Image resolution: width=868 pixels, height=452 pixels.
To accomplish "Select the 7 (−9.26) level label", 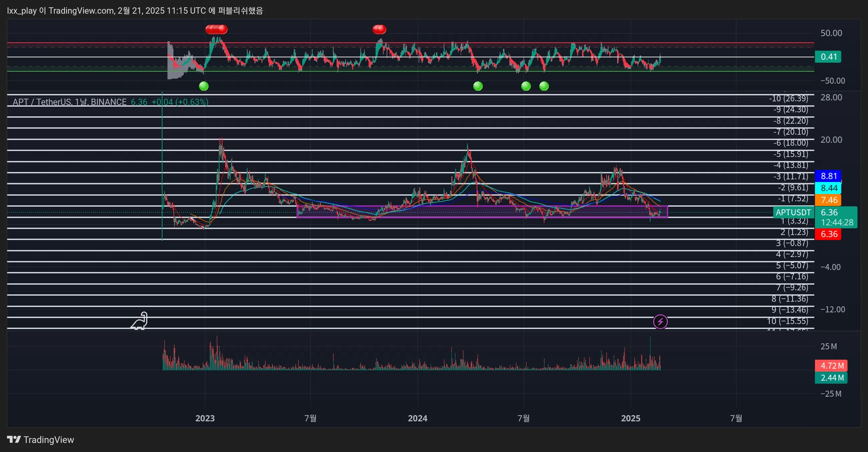I will point(792,288).
